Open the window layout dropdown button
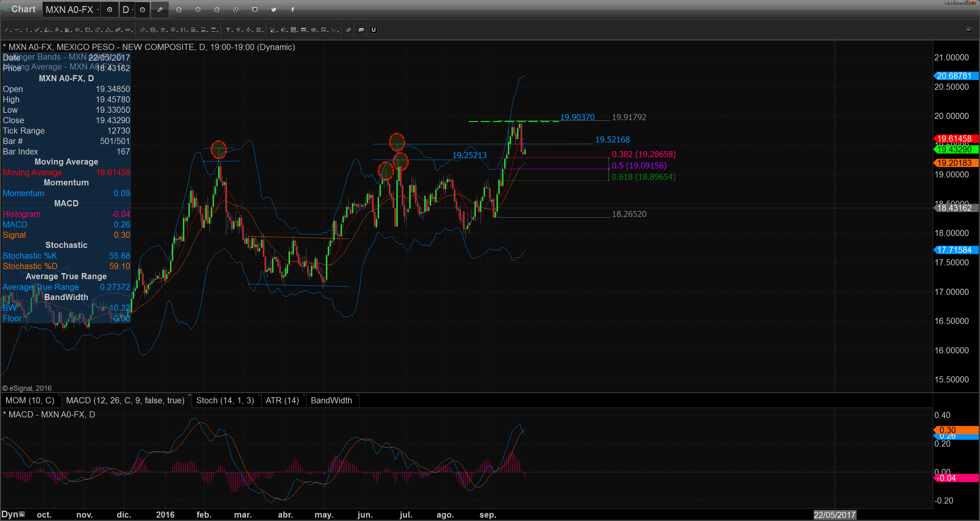 pos(955,2)
